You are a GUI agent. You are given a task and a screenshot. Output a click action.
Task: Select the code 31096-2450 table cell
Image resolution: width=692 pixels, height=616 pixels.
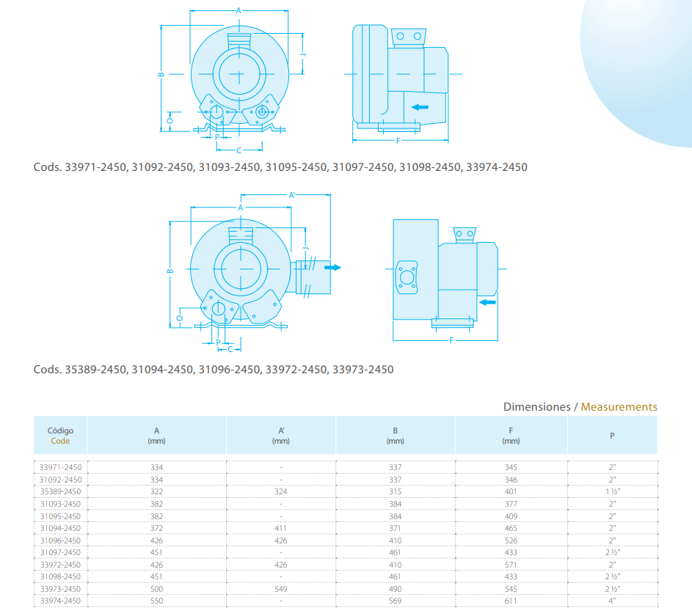point(60,540)
